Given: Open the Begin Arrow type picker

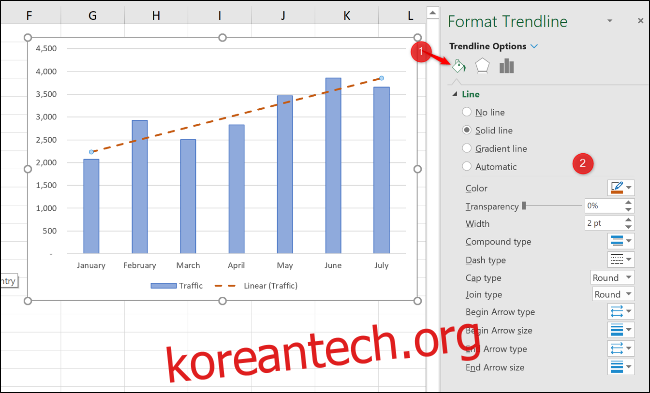Looking at the screenshot, I should tap(621, 311).
